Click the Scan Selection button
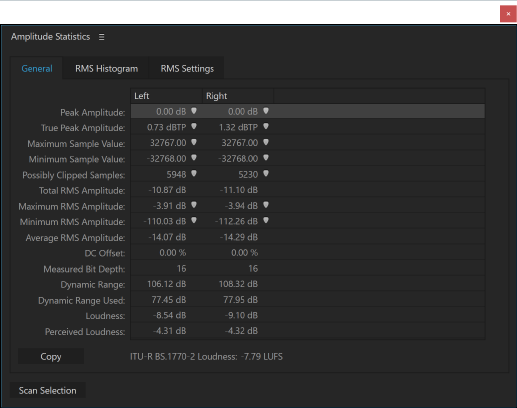This screenshot has width=517, height=408. (47, 390)
